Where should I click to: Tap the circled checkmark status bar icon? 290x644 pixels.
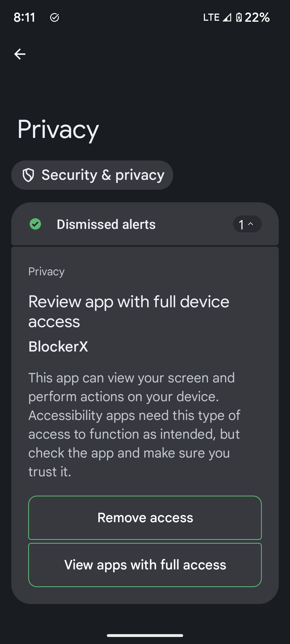coord(55,17)
